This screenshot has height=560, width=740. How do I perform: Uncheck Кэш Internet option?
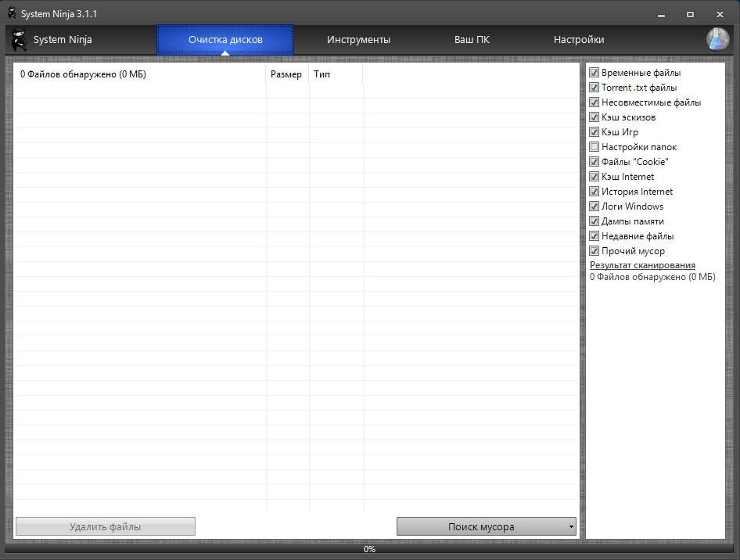[x=595, y=177]
